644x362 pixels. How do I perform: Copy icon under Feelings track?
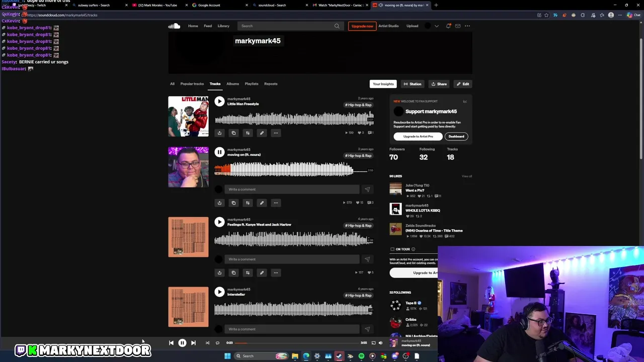click(x=233, y=273)
